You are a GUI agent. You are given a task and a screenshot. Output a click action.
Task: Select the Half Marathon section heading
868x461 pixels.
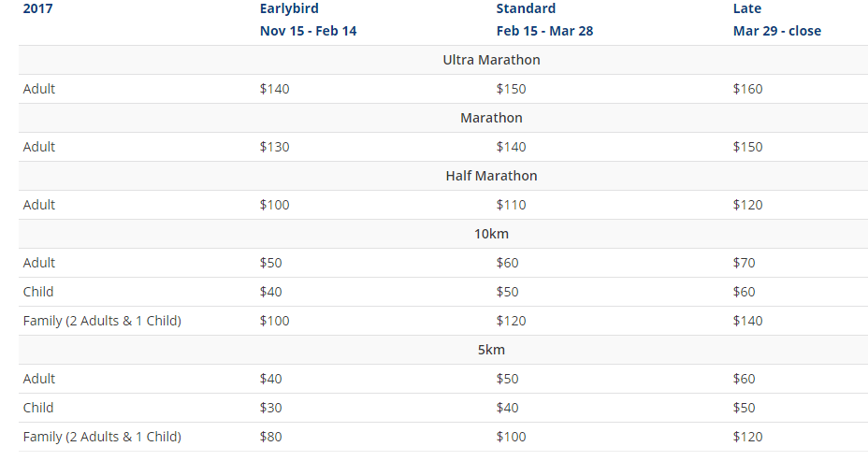pyautogui.click(x=491, y=176)
